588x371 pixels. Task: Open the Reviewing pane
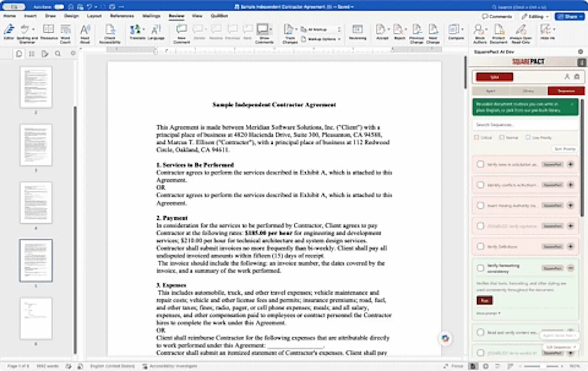click(358, 32)
